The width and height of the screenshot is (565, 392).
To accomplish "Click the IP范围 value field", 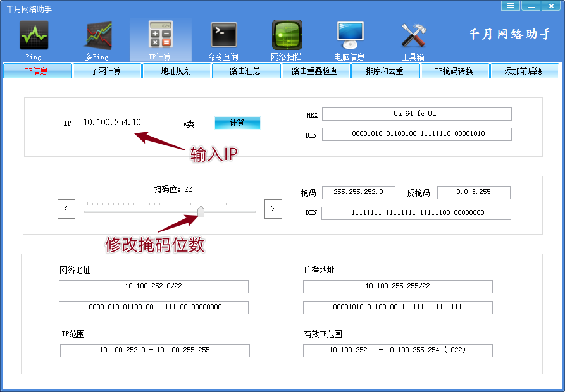I will (155, 350).
